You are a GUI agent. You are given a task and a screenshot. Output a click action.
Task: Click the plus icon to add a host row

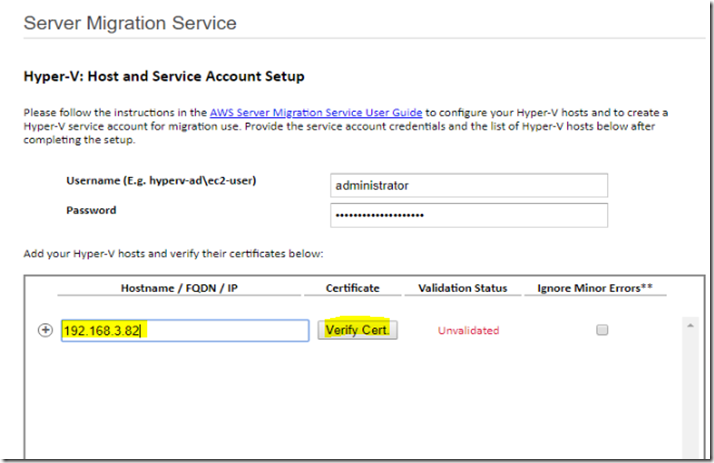tap(45, 330)
